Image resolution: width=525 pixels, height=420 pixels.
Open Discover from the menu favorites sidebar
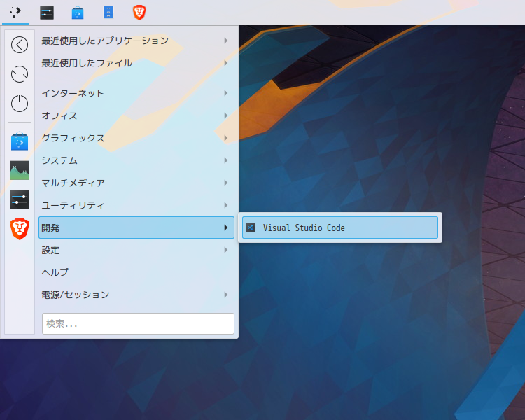coord(20,141)
